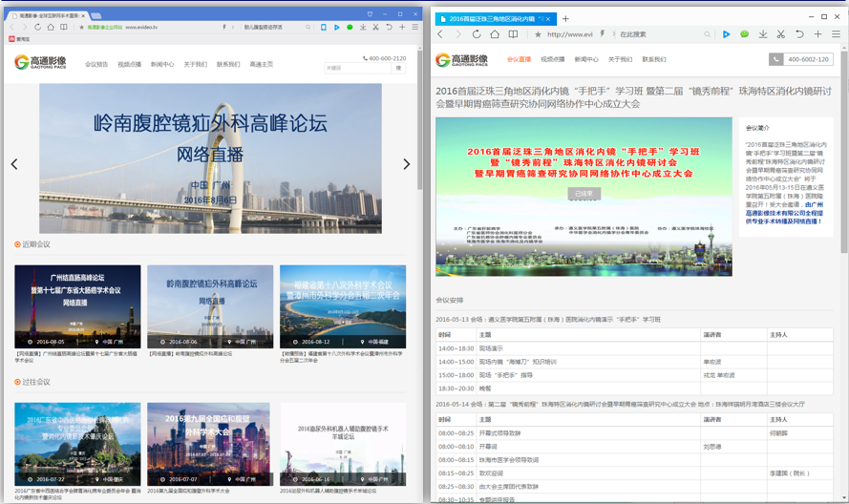This screenshot has height=504, width=849.
Task: Select scissors screenshot tool in right browser
Action: pos(781,34)
